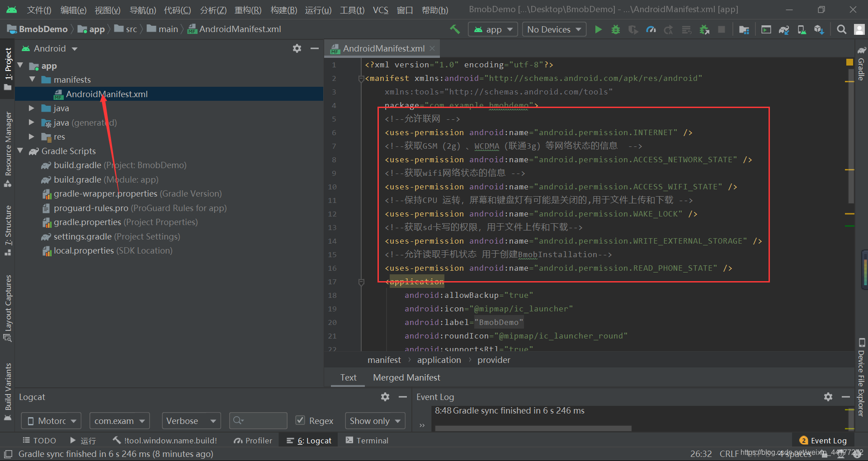868x461 pixels.
Task: Hide the Project panel with minus icon
Action: point(315,48)
